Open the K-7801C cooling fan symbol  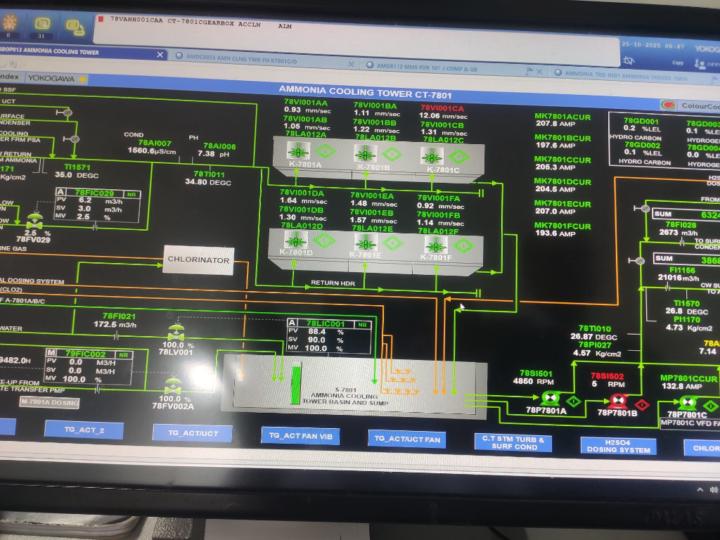[x=432, y=156]
